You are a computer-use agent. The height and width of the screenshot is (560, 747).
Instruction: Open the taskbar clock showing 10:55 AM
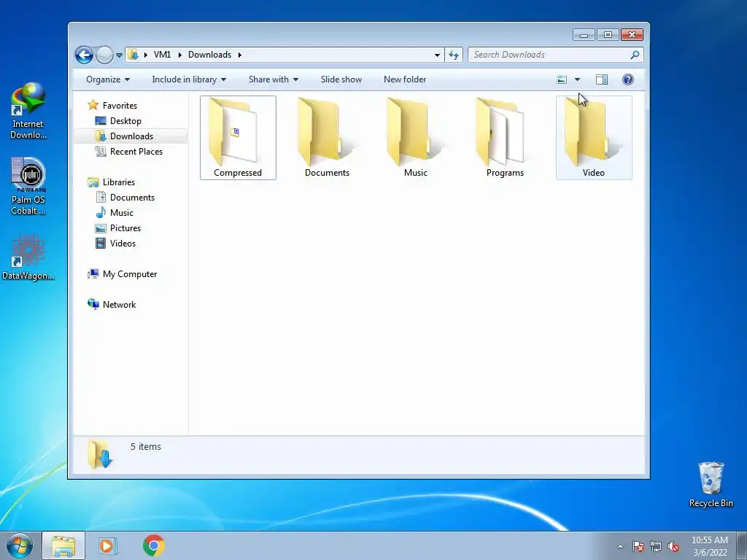pyautogui.click(x=710, y=546)
